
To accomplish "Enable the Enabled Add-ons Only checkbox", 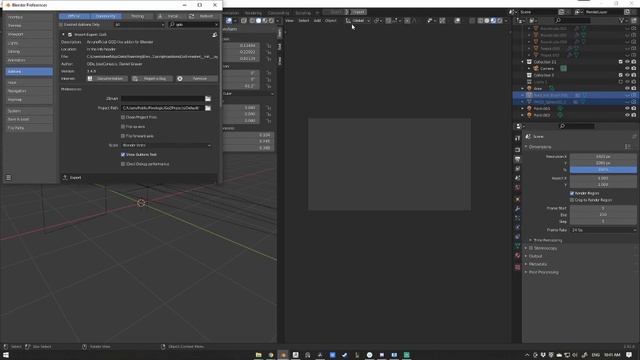I will click(61, 24).
